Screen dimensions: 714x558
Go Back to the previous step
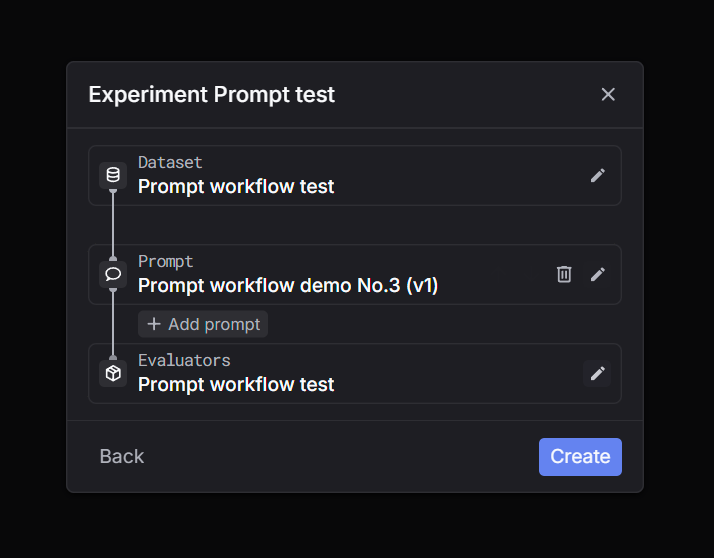coord(122,457)
